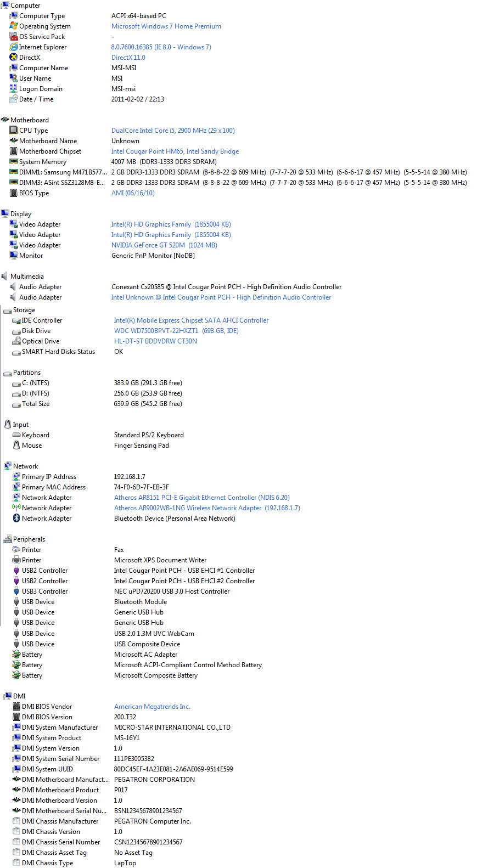This screenshot has height=868, width=477.
Task: Select the DMI System Serial Number row
Action: point(83,759)
